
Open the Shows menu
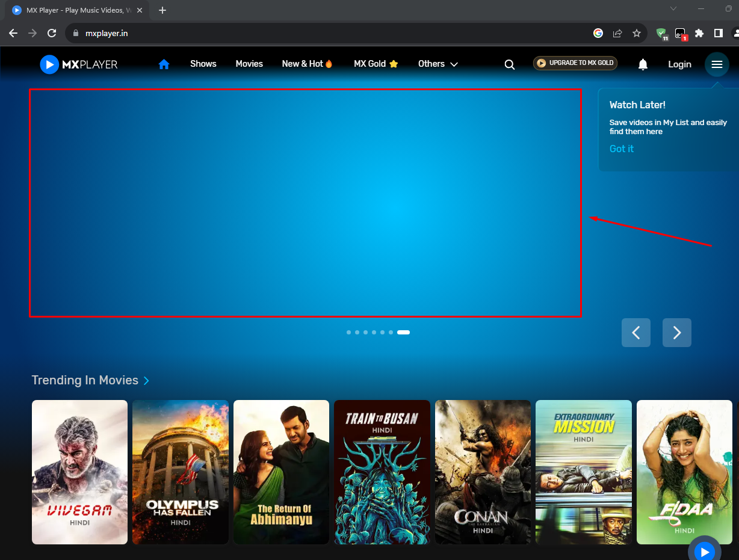203,64
